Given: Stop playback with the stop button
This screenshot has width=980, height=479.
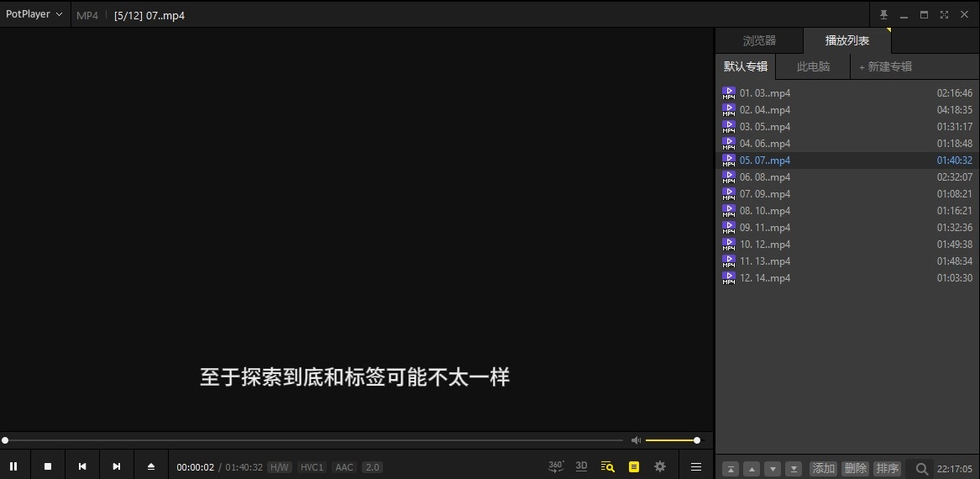Looking at the screenshot, I should point(48,466).
